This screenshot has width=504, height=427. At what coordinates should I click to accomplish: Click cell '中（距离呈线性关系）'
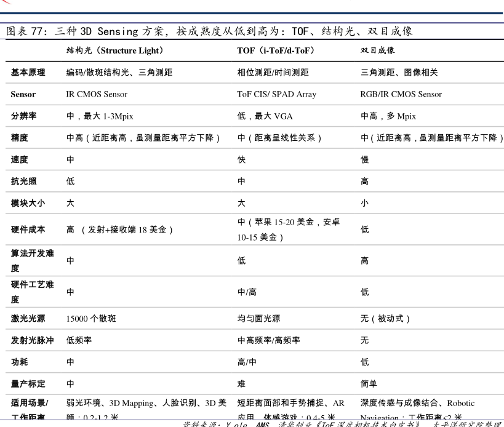(x=279, y=138)
